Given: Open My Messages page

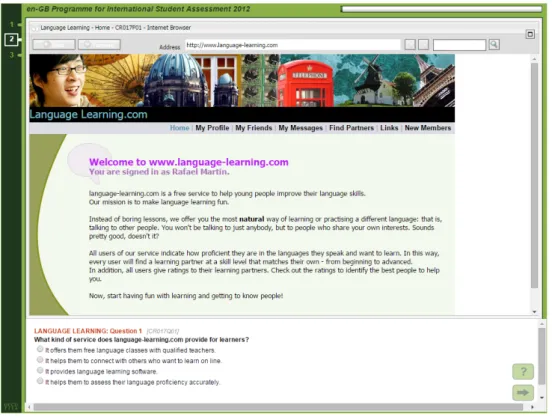Looking at the screenshot, I should point(302,129).
